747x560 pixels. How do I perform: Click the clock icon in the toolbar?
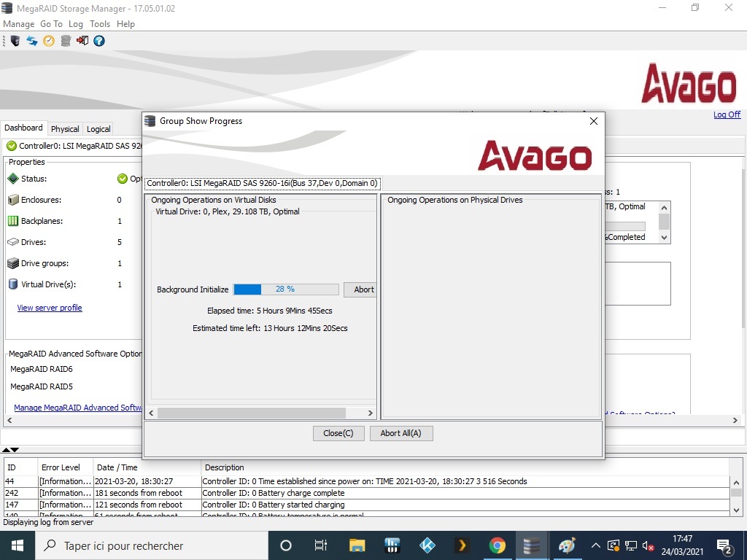point(49,41)
